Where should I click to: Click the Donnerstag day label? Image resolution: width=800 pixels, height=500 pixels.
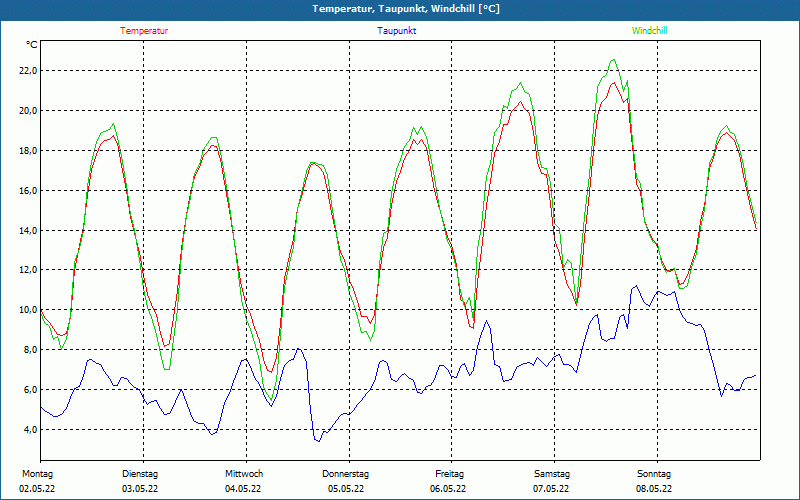pos(345,474)
